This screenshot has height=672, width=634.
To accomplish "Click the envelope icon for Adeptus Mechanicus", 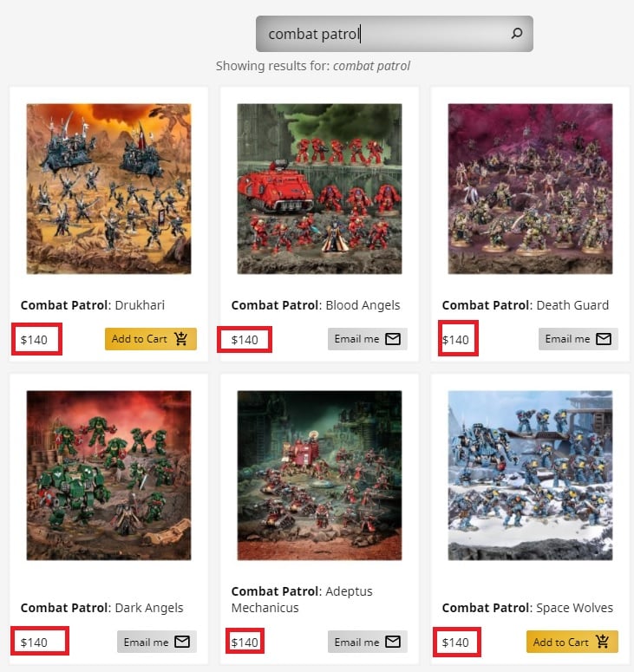I will [x=393, y=642].
